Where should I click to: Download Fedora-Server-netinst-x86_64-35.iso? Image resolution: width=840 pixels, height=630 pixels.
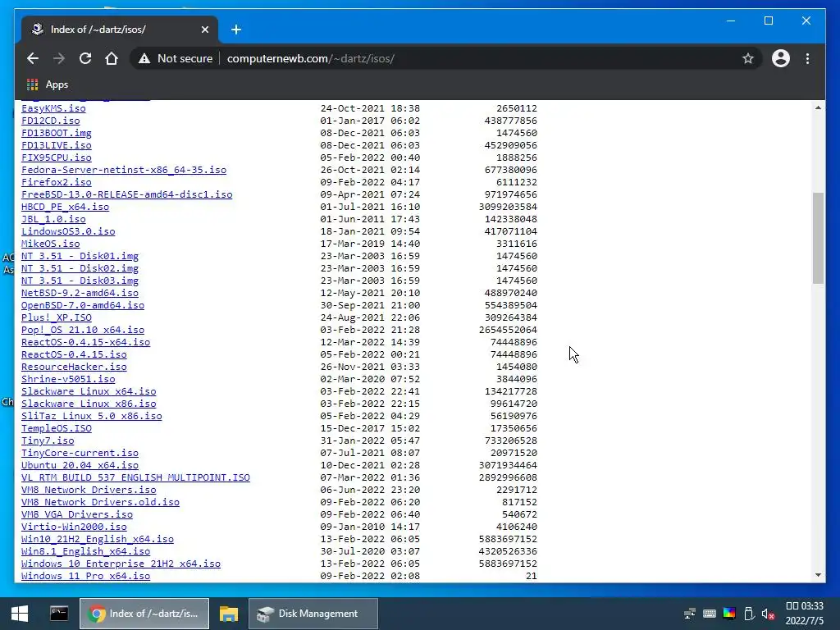124,170
